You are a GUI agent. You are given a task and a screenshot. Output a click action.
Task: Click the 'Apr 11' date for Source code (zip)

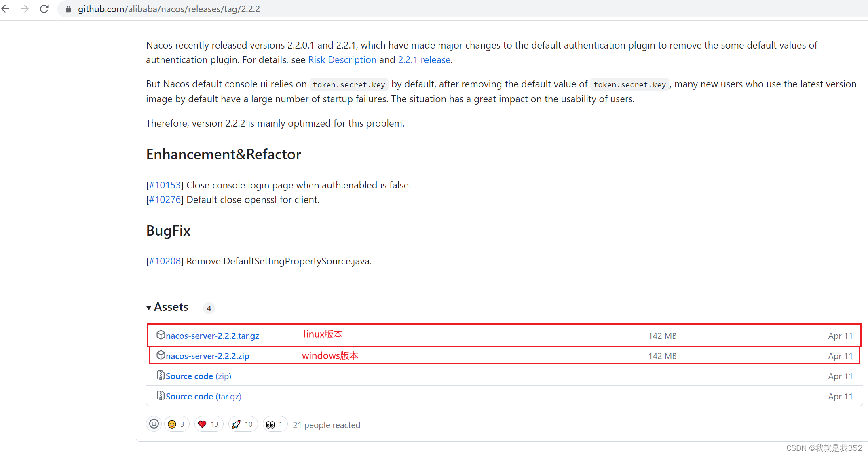tap(840, 376)
